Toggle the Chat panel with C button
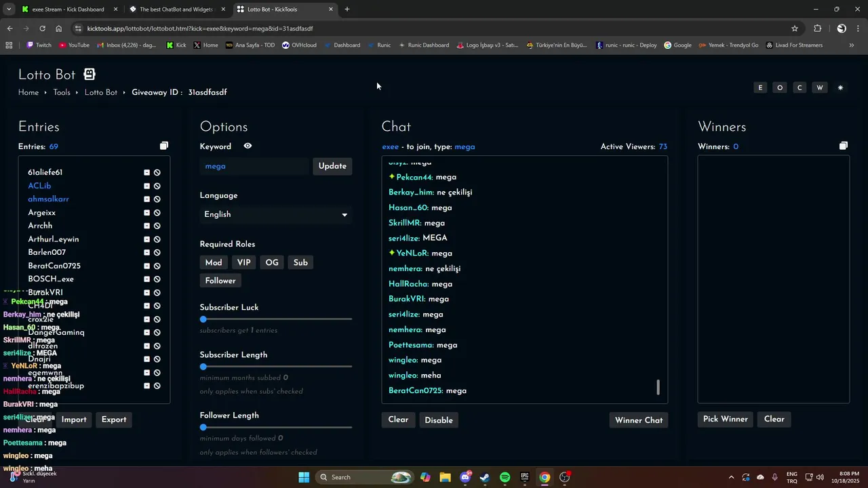868x488 pixels. [x=800, y=87]
